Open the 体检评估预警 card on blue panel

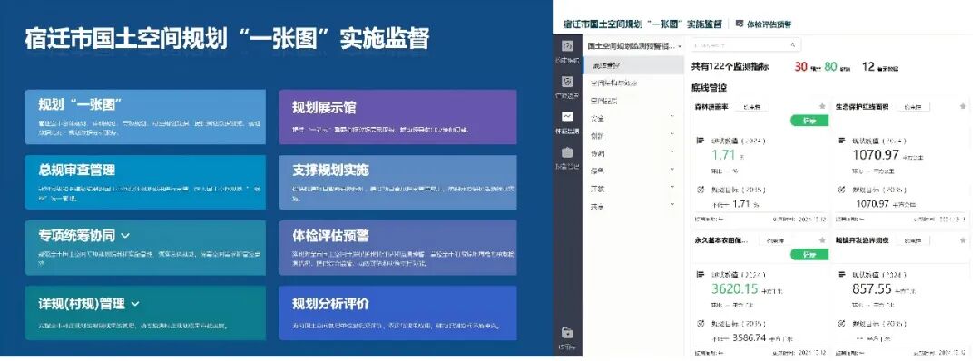point(397,248)
